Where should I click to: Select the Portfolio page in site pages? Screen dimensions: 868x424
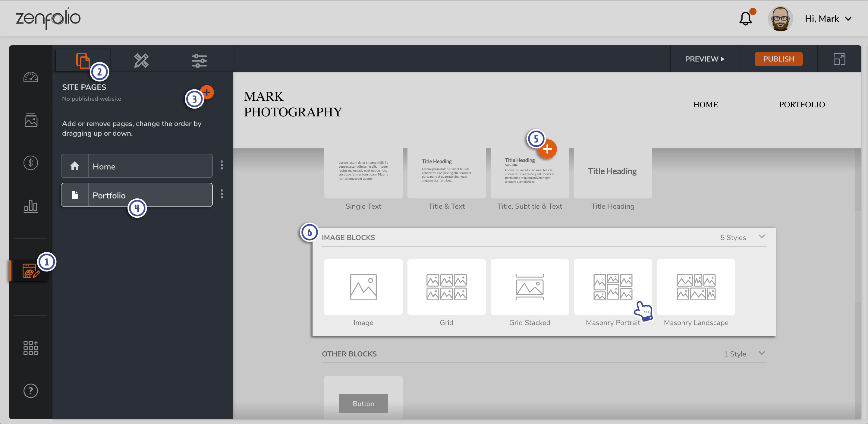click(137, 195)
